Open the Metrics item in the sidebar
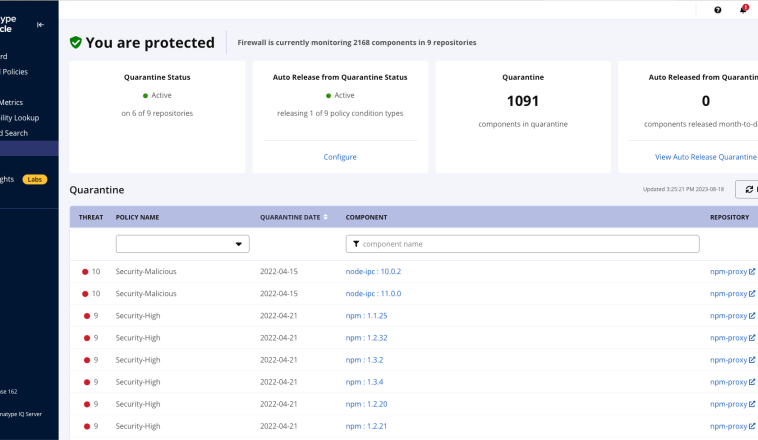 click(x=12, y=102)
